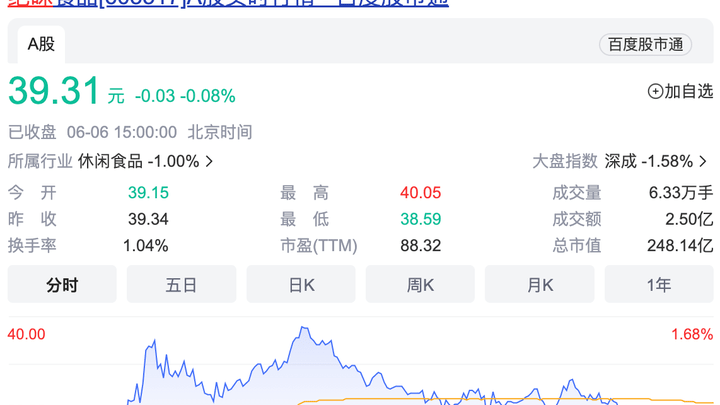Open the title link about A股实时行情
The width and height of the screenshot is (720, 405).
tap(228, 4)
